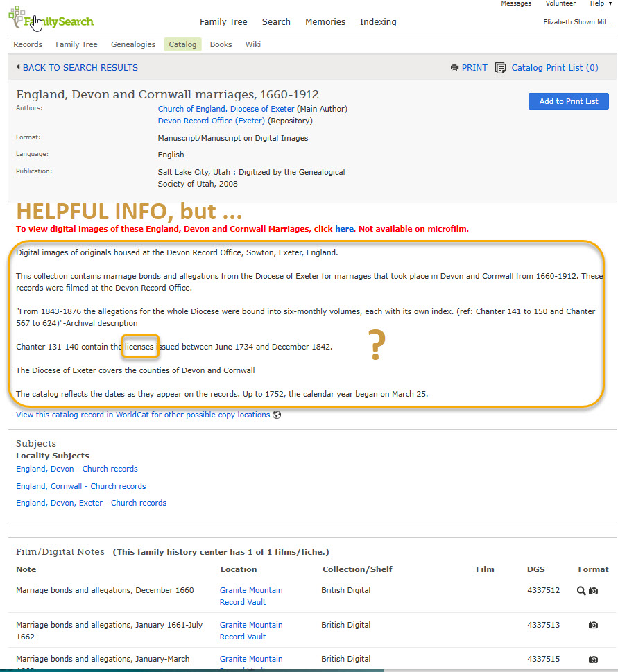View this catalog record in WorldCat
This screenshot has height=672, width=618.
[x=143, y=415]
